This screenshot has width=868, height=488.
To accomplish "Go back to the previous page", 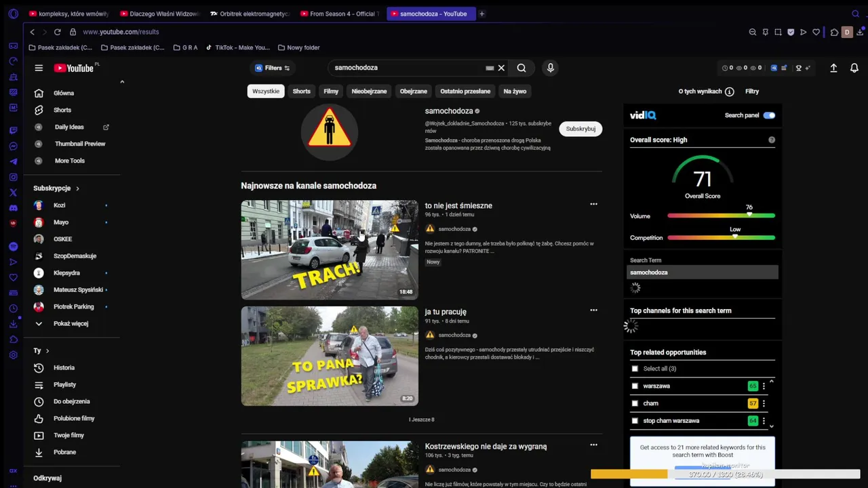I will coord(32,32).
